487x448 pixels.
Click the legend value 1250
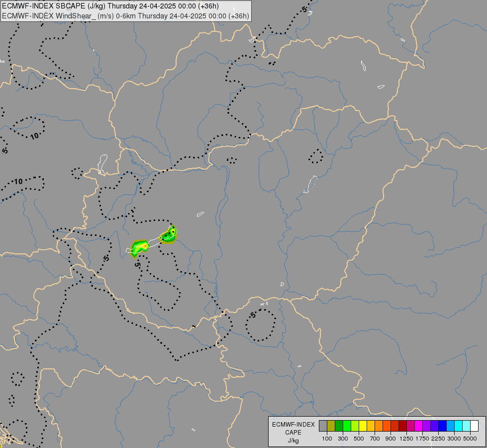pos(406,439)
